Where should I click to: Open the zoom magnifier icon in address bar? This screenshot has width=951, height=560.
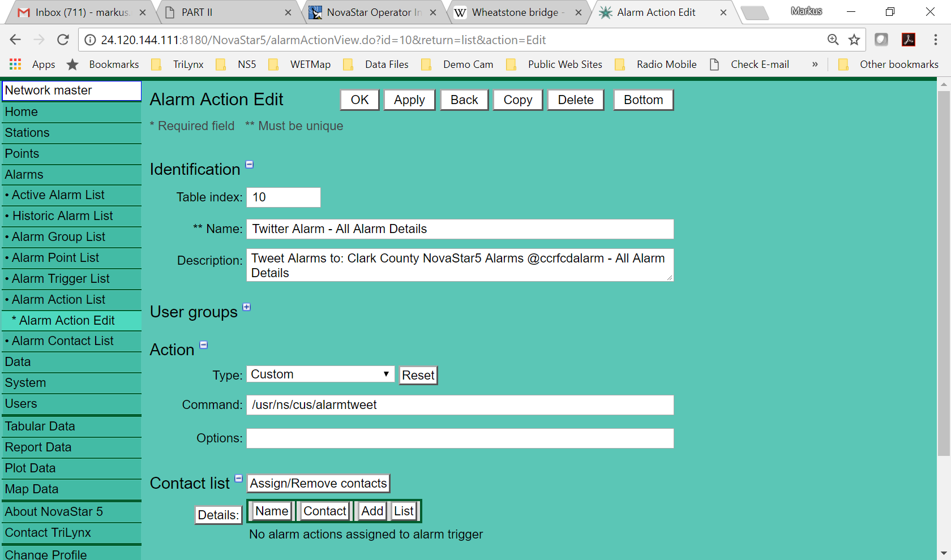[x=833, y=40]
